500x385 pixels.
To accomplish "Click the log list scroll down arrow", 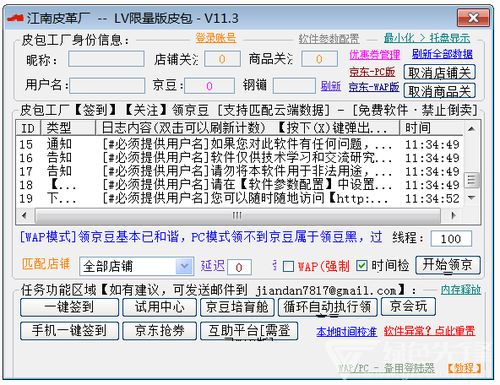I will 471,198.
